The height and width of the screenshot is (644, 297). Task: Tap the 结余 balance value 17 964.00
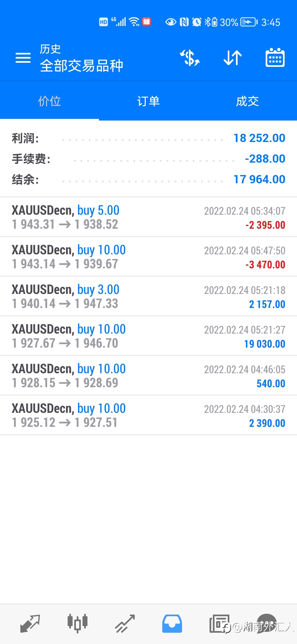click(259, 179)
